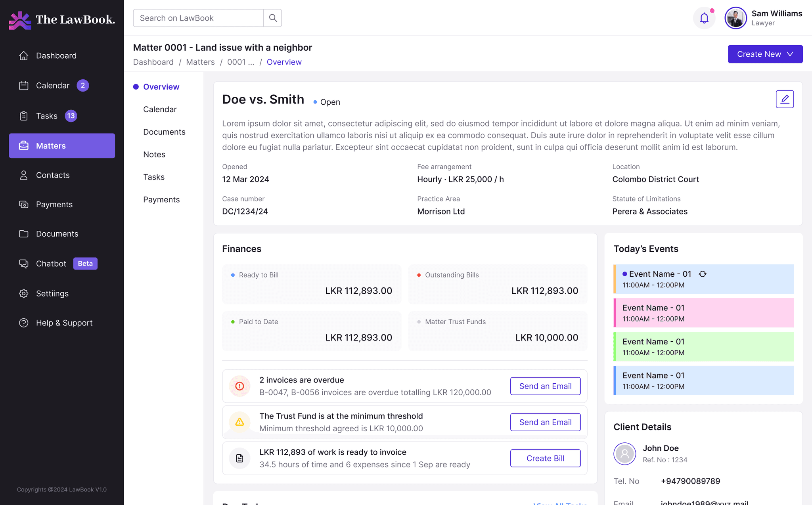Open the green Event Name - 01 event

tap(704, 346)
